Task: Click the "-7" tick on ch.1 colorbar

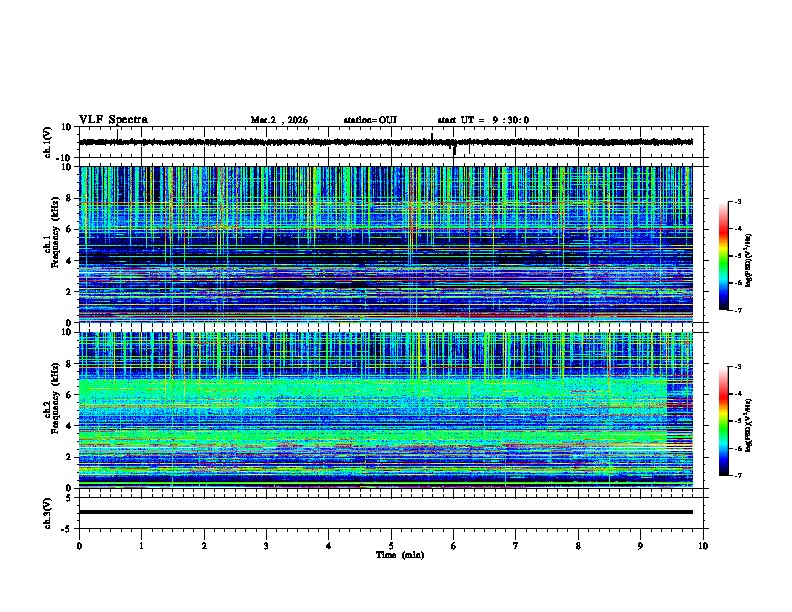Action: (737, 311)
